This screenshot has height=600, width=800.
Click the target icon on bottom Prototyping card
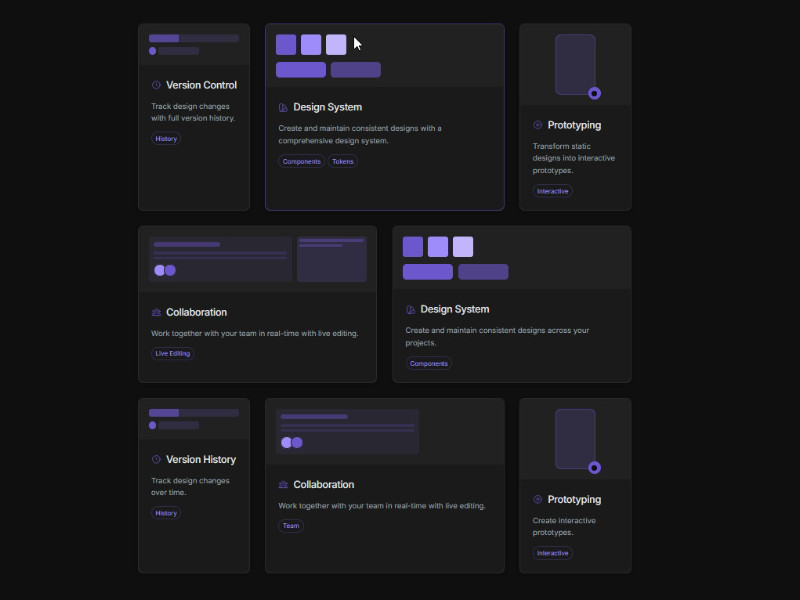537,499
